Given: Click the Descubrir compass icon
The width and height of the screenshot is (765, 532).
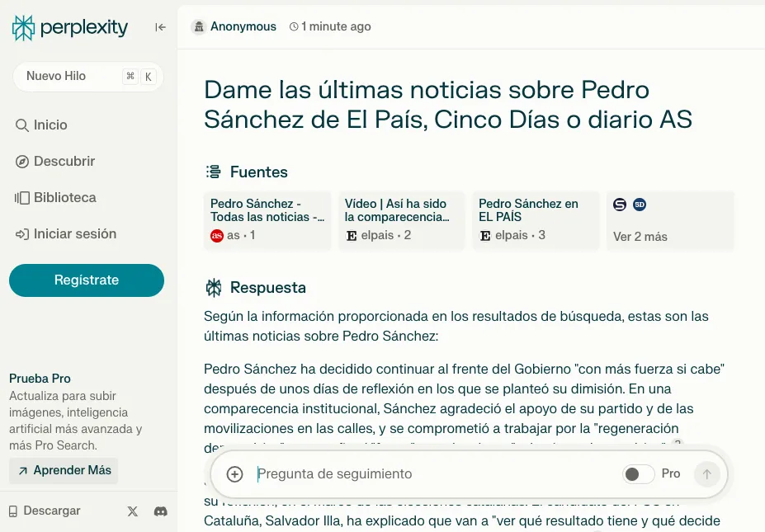Looking at the screenshot, I should pos(22,162).
